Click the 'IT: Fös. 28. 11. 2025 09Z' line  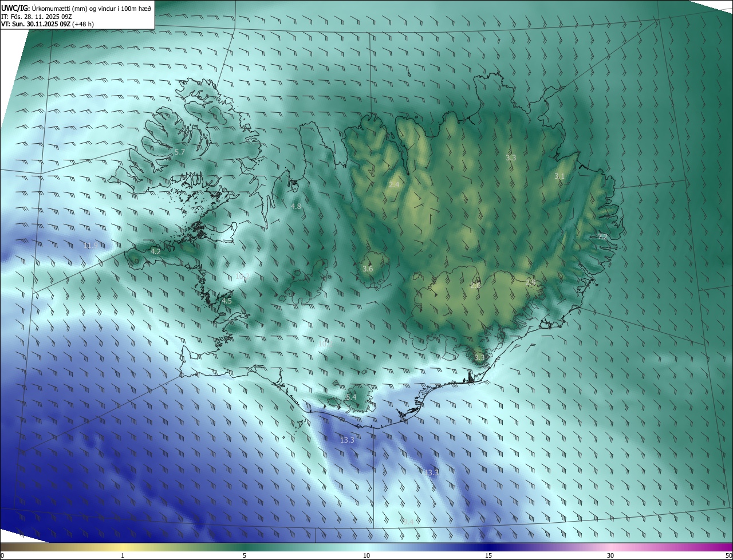click(x=36, y=17)
